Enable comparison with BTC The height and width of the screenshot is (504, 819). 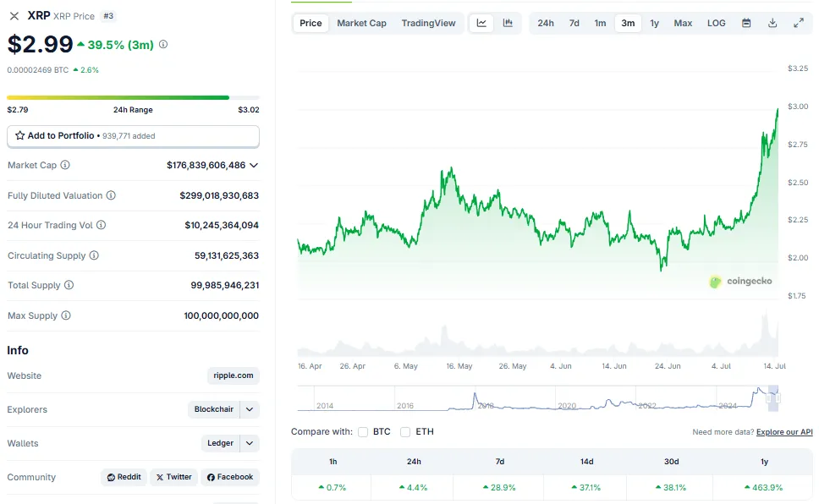[x=363, y=432]
